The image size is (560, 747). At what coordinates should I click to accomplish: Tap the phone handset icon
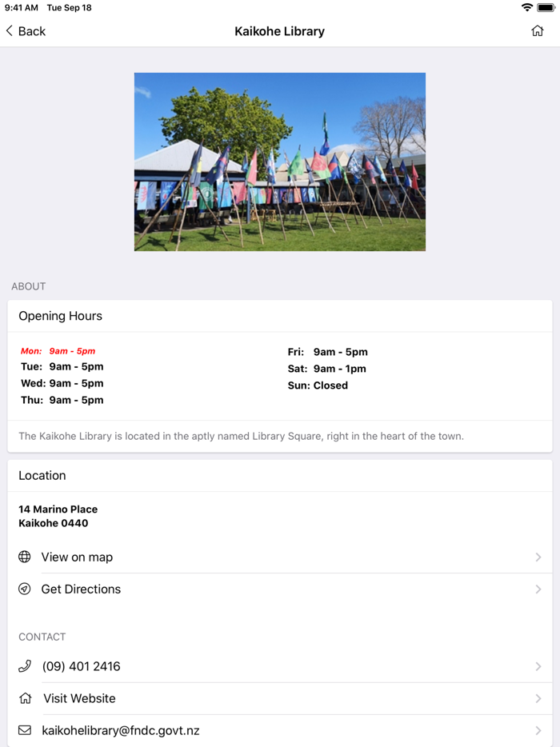(x=25, y=666)
